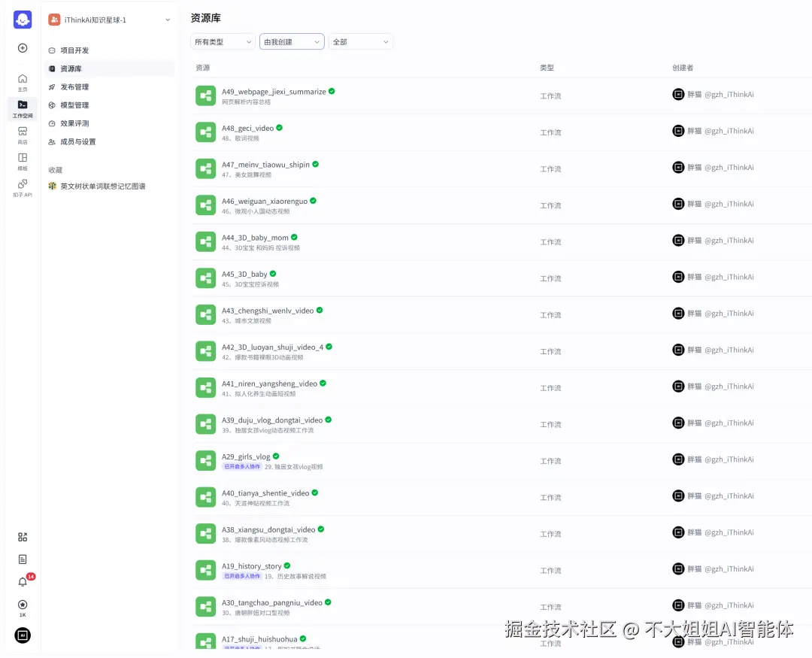The image size is (812, 658).
Task: Click the 资源 column header
Action: [203, 68]
